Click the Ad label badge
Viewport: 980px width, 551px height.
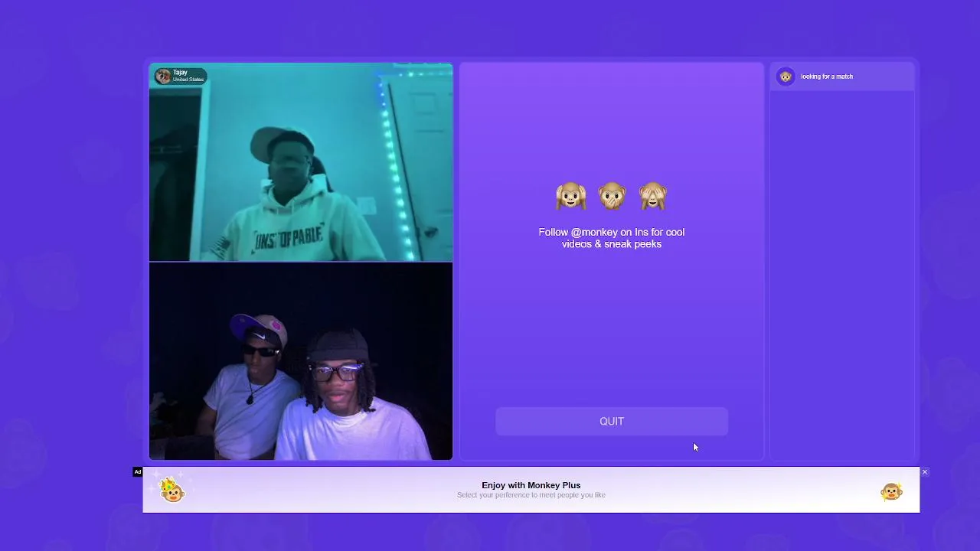point(138,471)
